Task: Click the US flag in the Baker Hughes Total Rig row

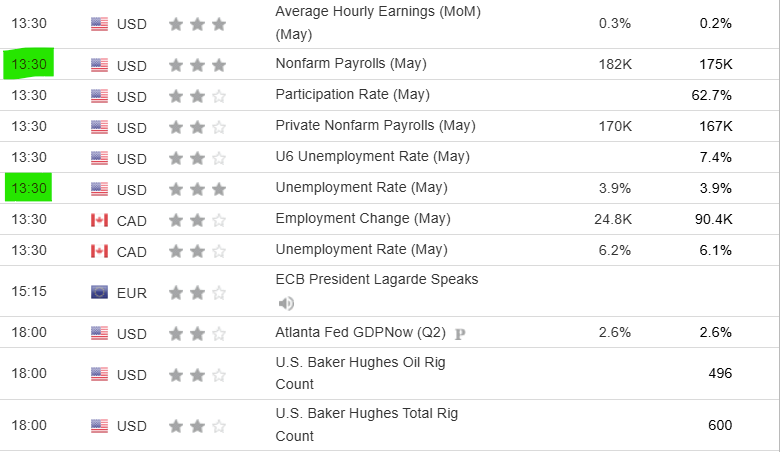Action: pos(99,426)
